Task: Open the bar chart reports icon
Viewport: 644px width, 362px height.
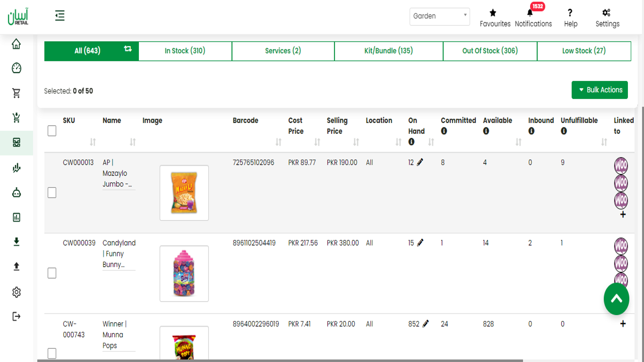Action: coord(16,217)
